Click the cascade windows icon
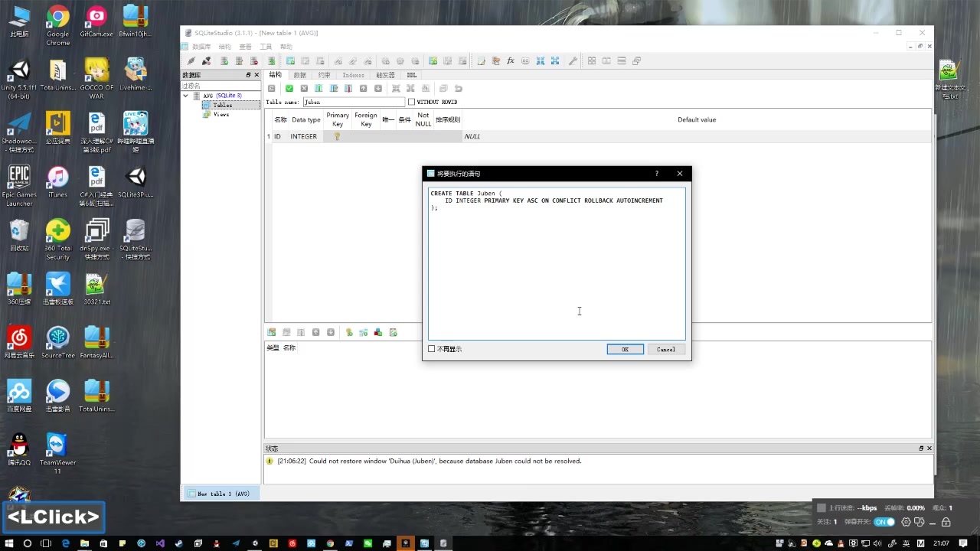Image resolution: width=980 pixels, height=551 pixels. [x=636, y=61]
